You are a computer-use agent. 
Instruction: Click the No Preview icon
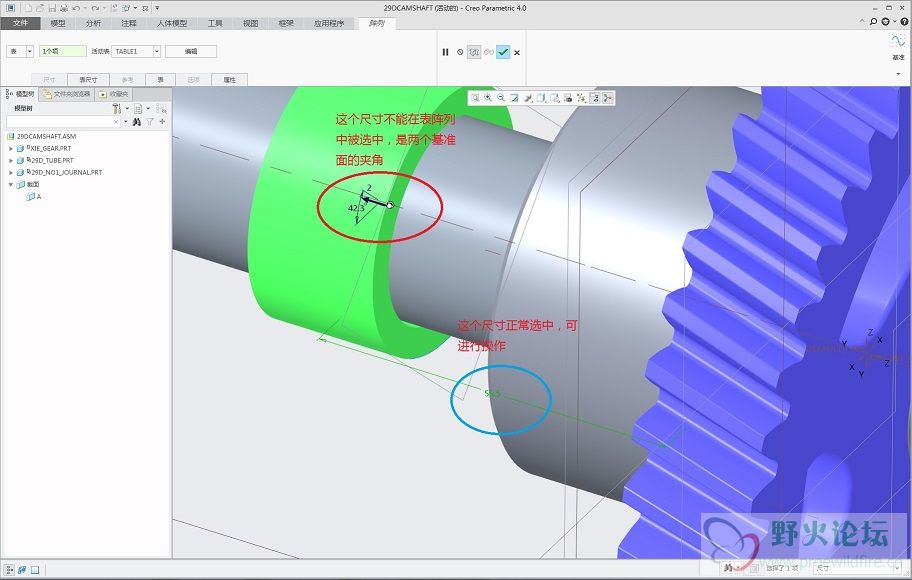click(460, 52)
